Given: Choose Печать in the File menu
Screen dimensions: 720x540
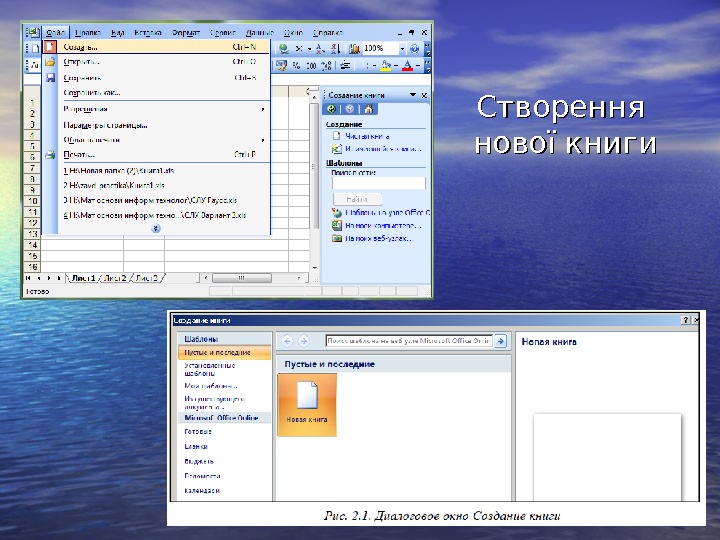Looking at the screenshot, I should point(156,154).
